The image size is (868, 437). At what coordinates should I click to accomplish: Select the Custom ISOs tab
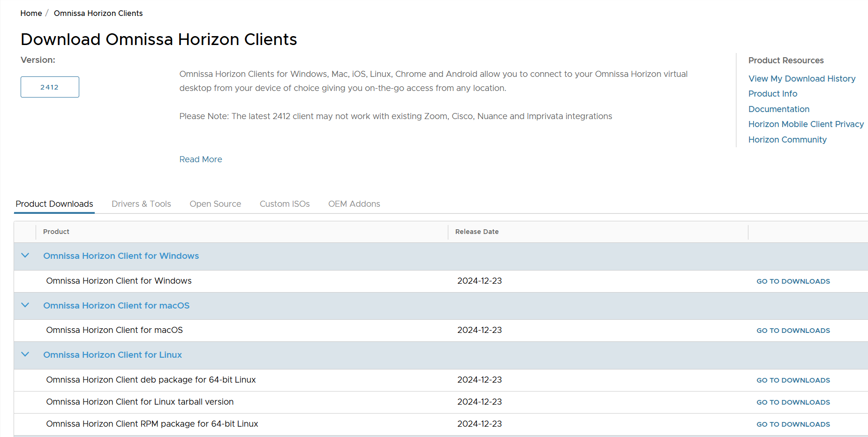tap(285, 204)
